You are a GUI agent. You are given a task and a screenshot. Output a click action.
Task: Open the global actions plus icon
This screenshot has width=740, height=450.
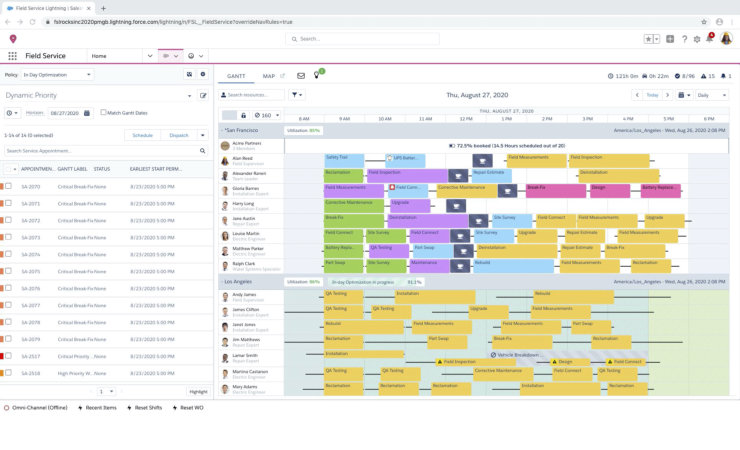[x=670, y=39]
